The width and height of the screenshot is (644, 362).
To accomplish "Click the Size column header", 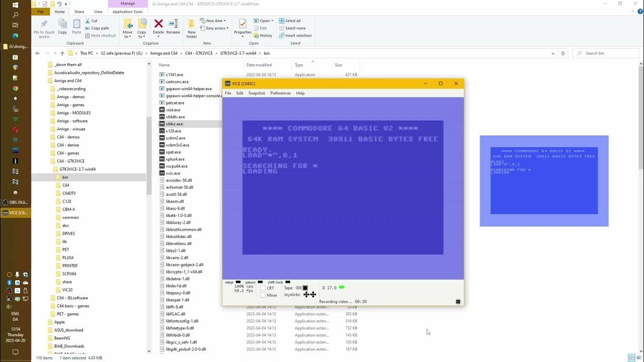I will pos(339,65).
